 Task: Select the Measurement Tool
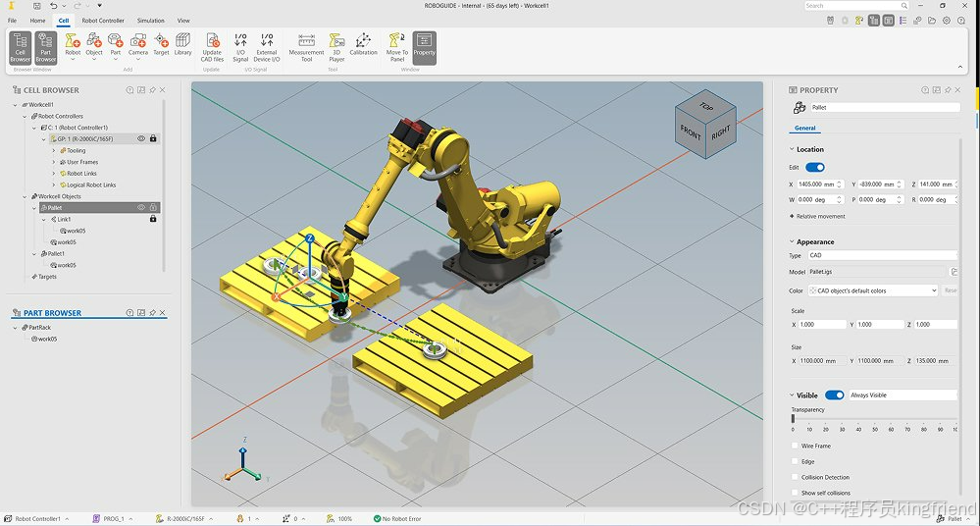coord(306,47)
